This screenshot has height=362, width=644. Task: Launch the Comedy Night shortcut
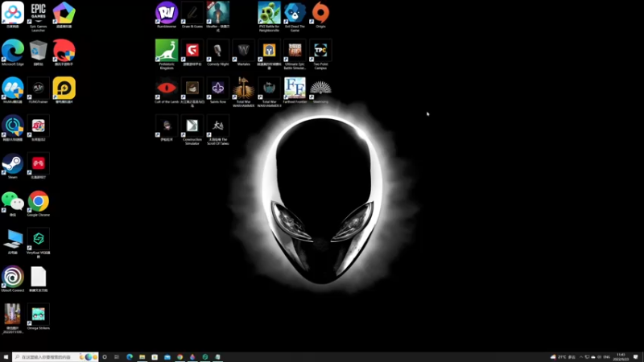click(217, 51)
